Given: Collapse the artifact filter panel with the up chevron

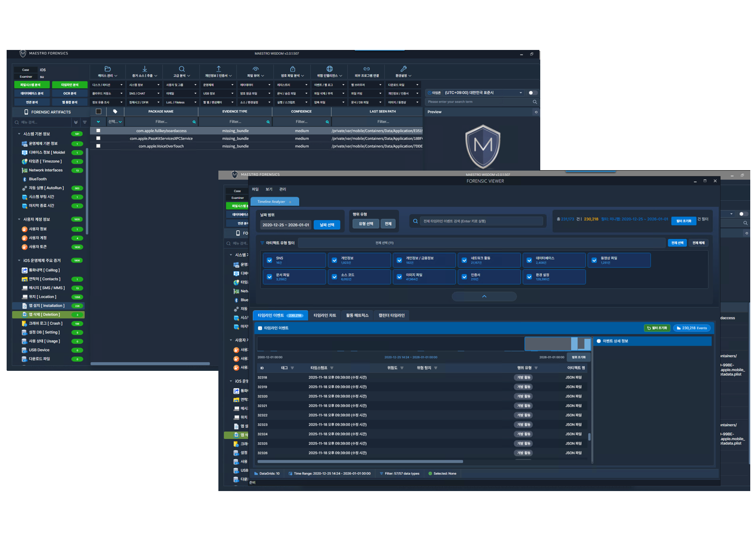Looking at the screenshot, I should point(484,296).
